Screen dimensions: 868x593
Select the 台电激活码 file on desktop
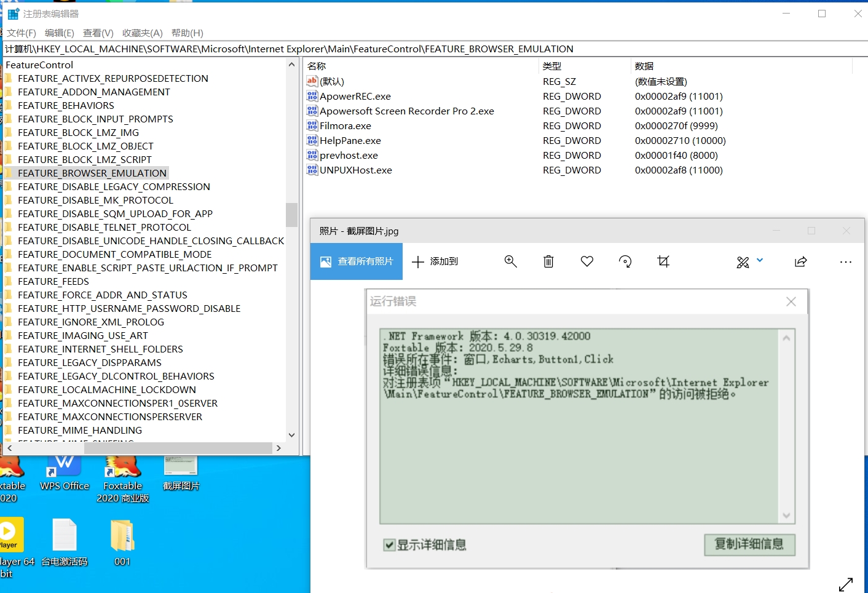(65, 542)
